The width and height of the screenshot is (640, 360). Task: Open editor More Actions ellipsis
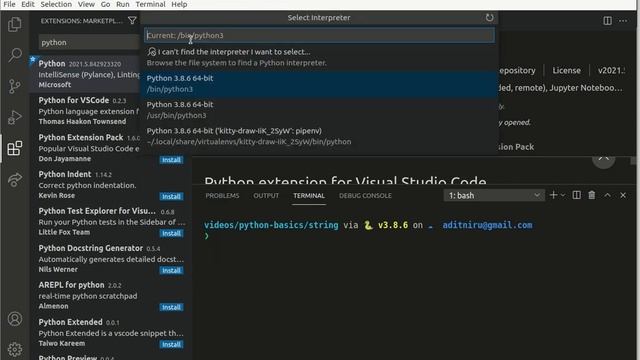tap(623, 21)
